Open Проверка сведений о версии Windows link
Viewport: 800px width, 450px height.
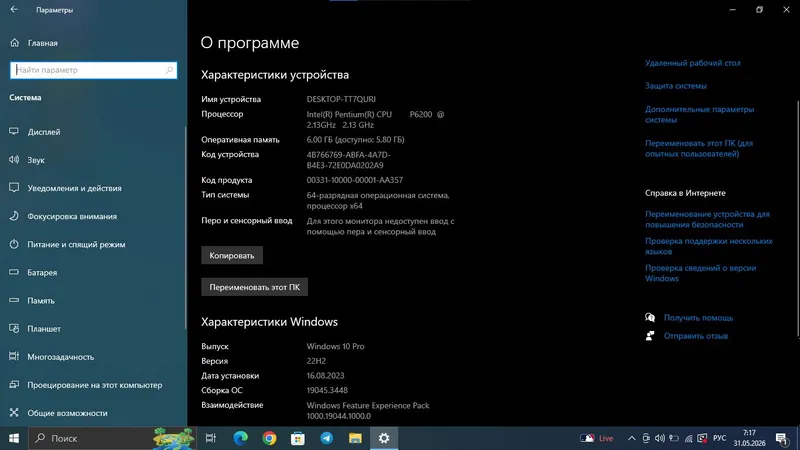pyautogui.click(x=700, y=273)
